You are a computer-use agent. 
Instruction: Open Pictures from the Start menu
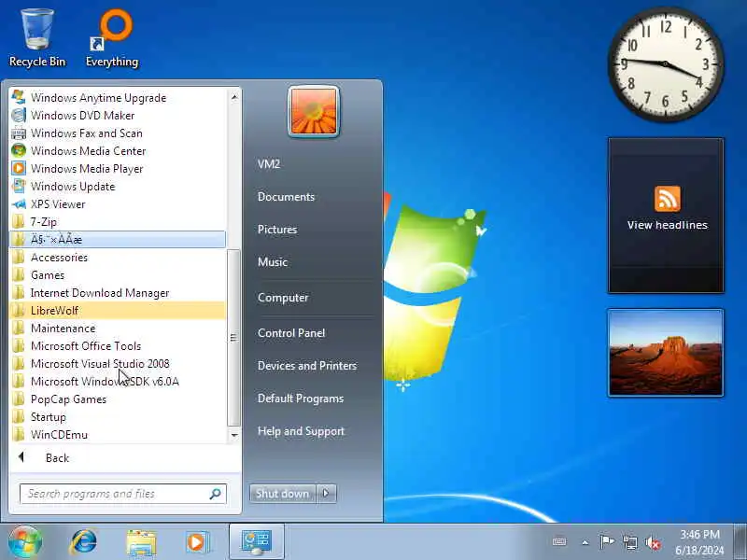(277, 229)
